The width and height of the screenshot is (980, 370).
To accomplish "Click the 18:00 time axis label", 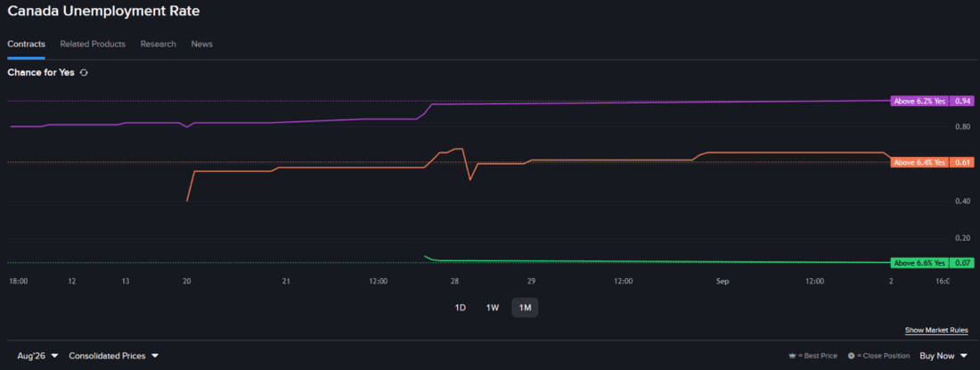I will click(18, 282).
